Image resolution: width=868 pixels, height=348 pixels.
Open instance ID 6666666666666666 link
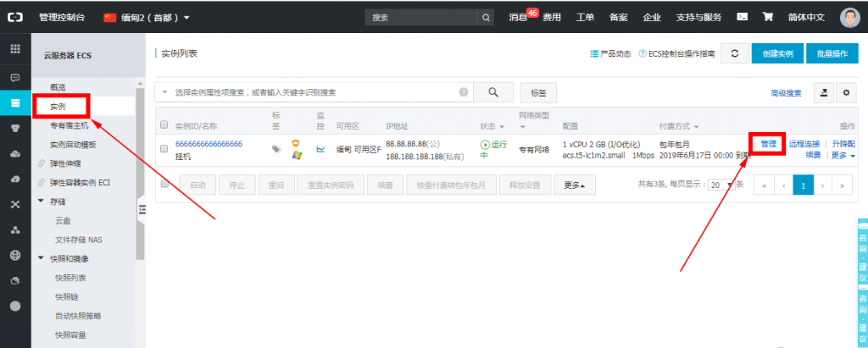click(209, 144)
